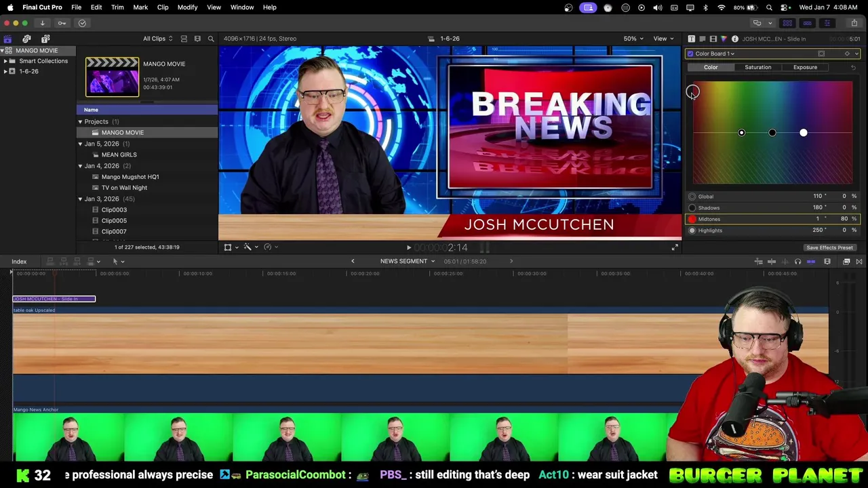Open the Info inspector icon
Viewport: 868px width, 488px height.
point(734,39)
